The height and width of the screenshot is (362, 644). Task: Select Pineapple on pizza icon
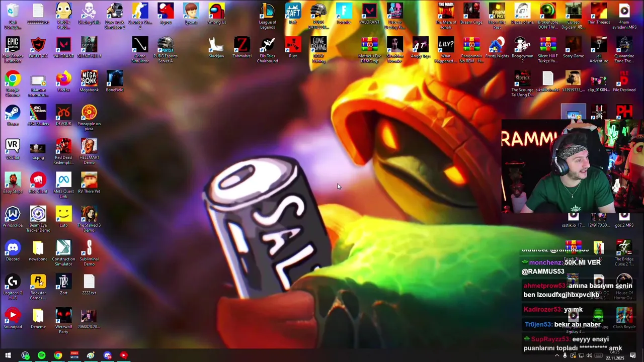tap(89, 117)
